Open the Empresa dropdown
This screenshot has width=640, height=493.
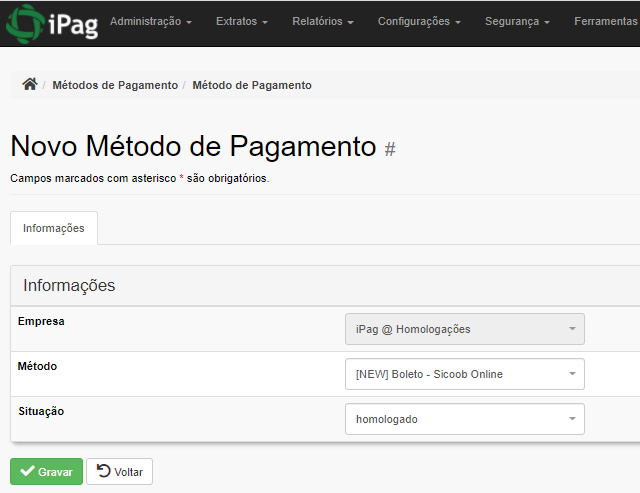point(464,329)
